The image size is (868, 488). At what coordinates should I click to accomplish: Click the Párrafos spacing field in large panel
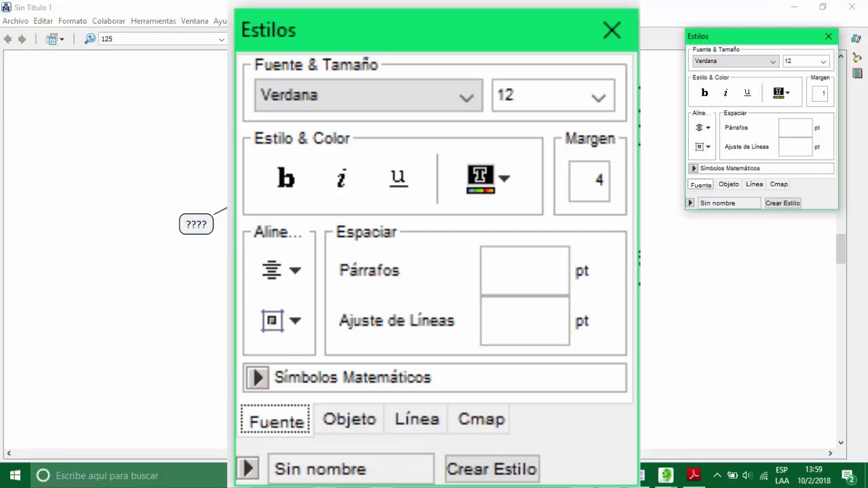coord(525,270)
